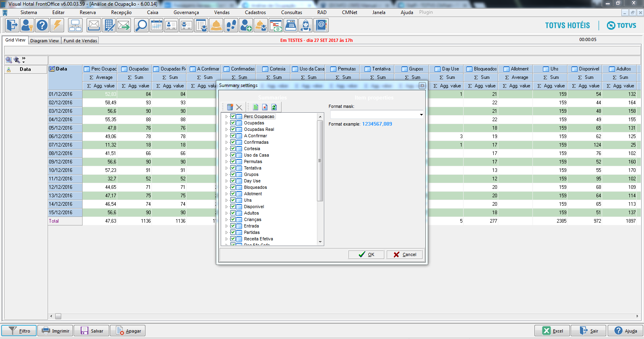Click the Cancel button in Summary settings

pos(405,254)
